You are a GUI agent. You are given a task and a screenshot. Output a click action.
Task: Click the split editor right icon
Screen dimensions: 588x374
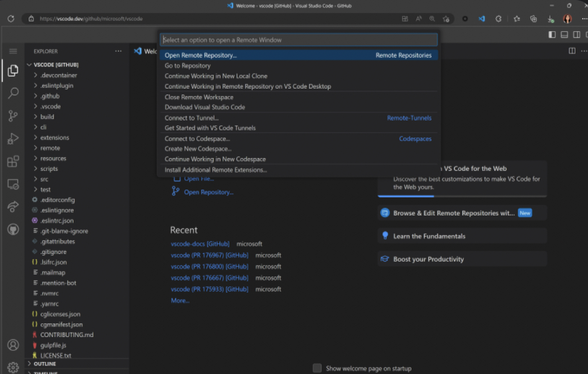pyautogui.click(x=572, y=51)
